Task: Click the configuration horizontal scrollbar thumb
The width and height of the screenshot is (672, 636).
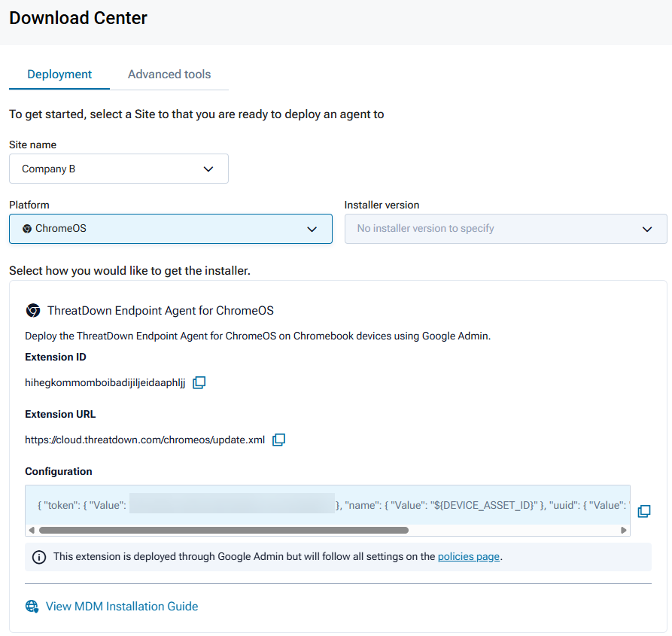Action: 223,530
